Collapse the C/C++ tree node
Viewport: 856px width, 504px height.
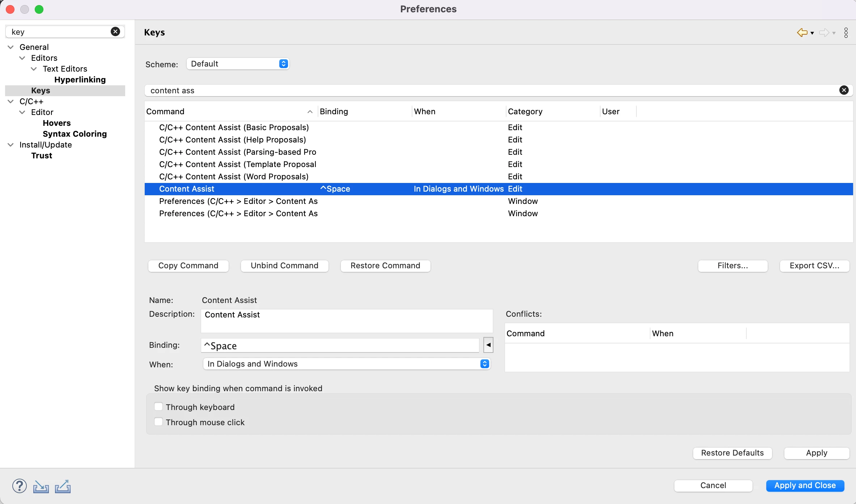click(11, 101)
